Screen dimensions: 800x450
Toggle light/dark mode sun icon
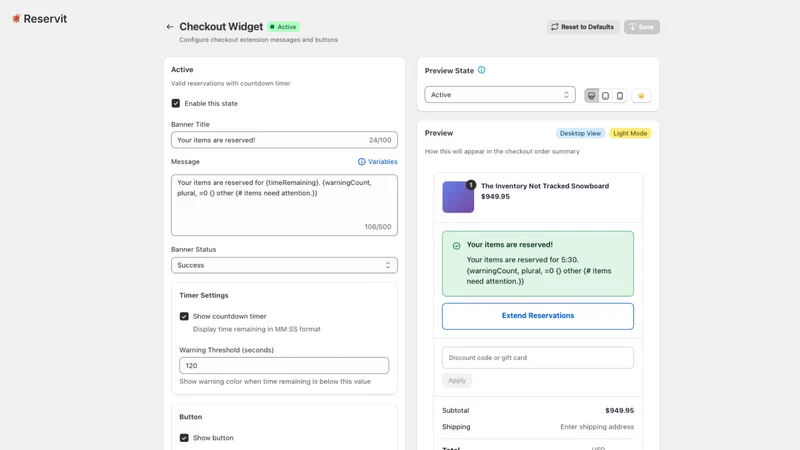[x=641, y=95]
